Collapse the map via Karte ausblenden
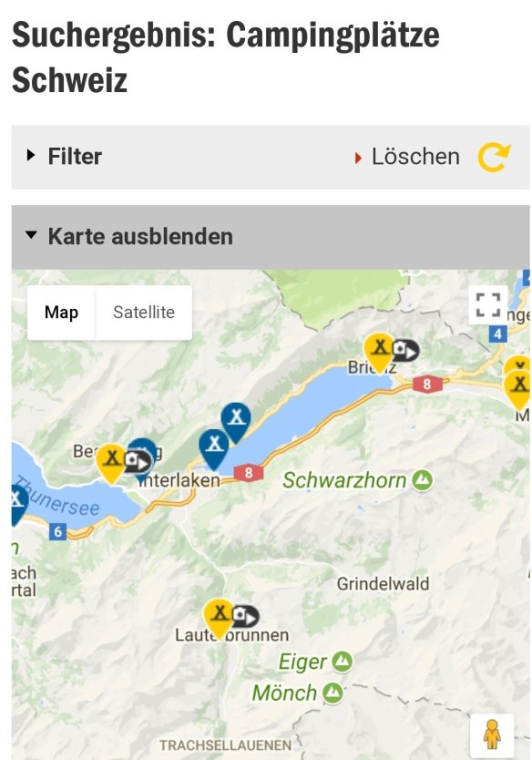532x760 pixels. coord(271,237)
